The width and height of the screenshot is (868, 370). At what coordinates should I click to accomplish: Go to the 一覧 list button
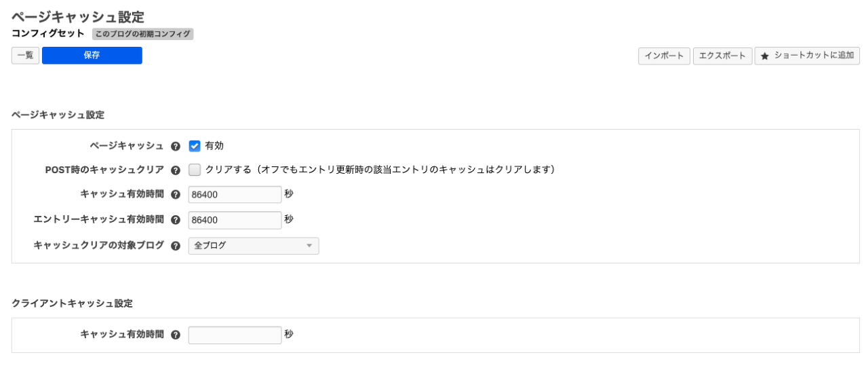(x=26, y=56)
